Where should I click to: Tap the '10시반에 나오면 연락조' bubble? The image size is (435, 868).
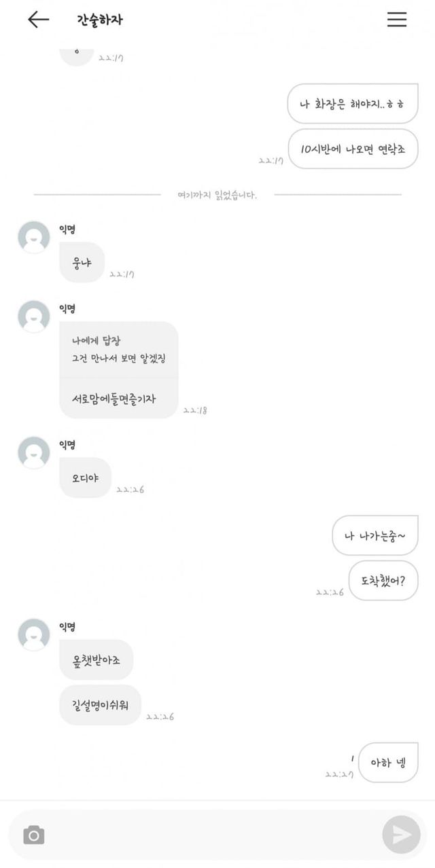coord(353,149)
